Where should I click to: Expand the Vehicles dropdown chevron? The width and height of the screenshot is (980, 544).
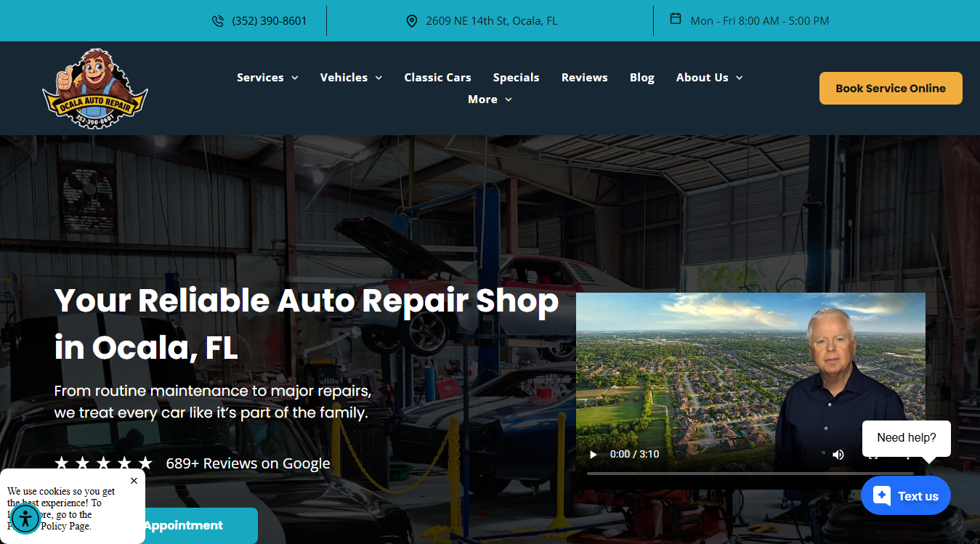[378, 78]
